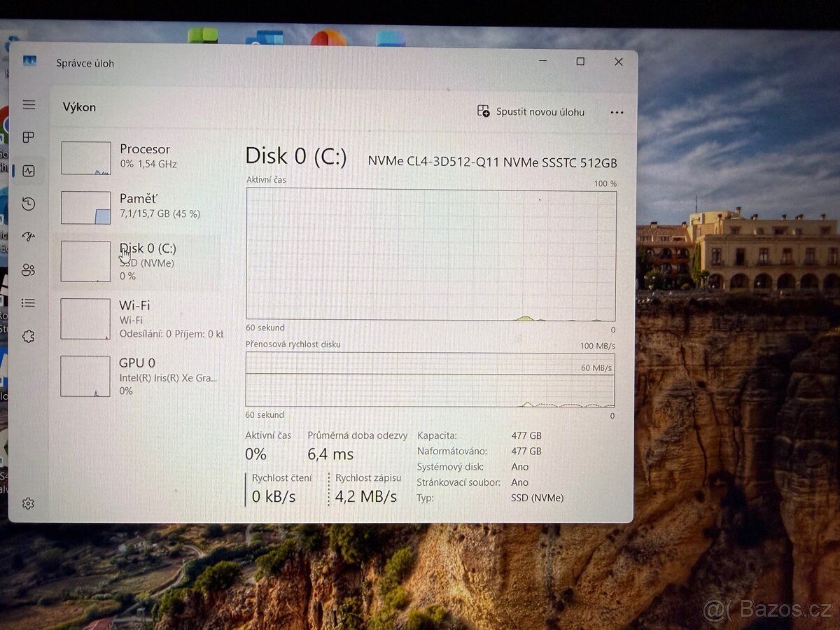840x630 pixels.
Task: Click the Aktivní čas activity graph
Action: pyautogui.click(x=430, y=253)
